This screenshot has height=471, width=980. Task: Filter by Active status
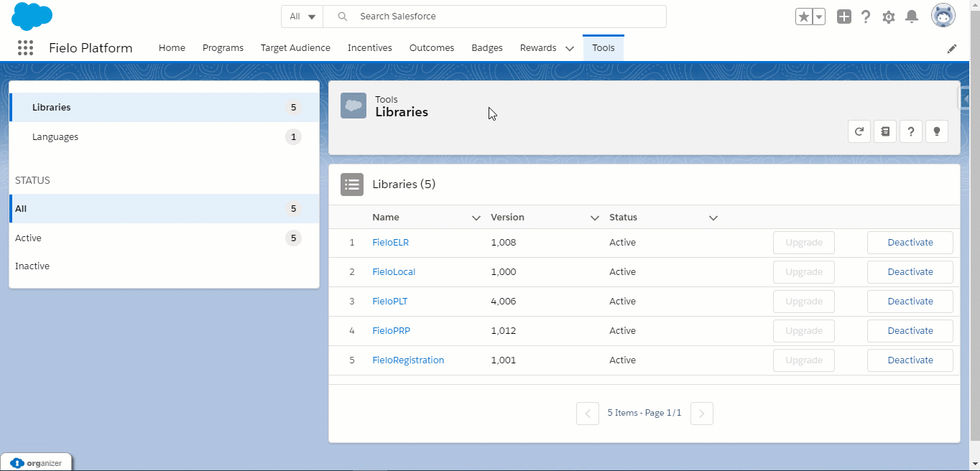pyautogui.click(x=164, y=238)
